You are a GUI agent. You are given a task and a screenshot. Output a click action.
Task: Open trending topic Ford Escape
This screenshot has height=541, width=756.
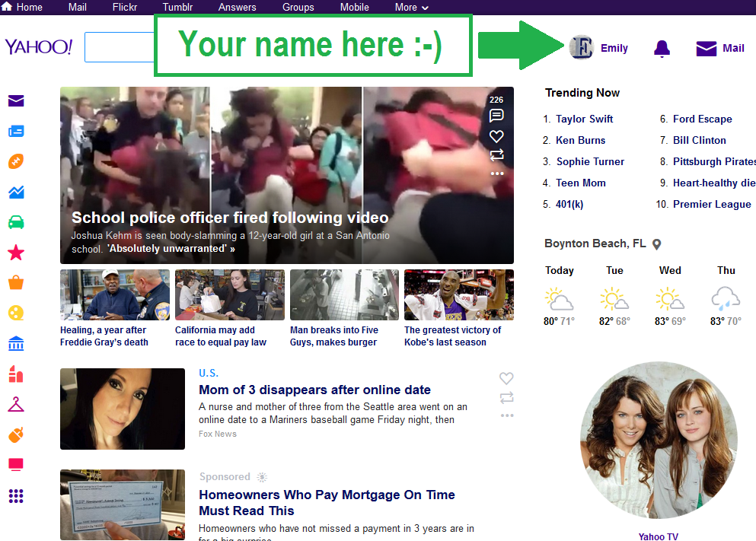pyautogui.click(x=703, y=119)
